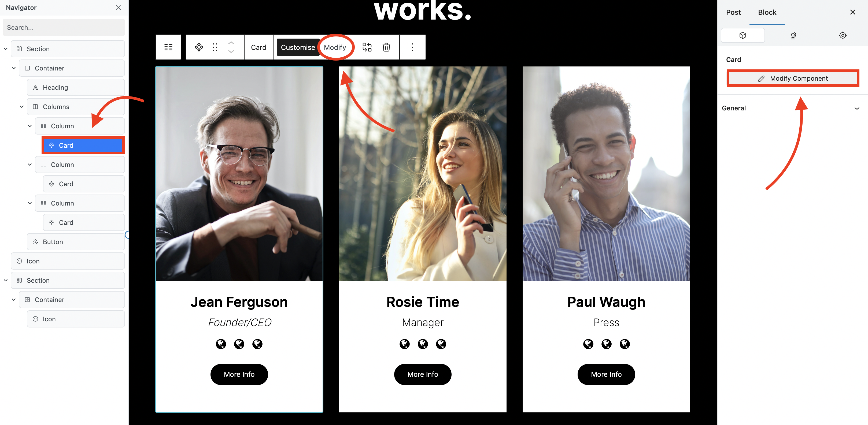Open the target advanced tab icon
Image resolution: width=868 pixels, height=425 pixels.
842,35
